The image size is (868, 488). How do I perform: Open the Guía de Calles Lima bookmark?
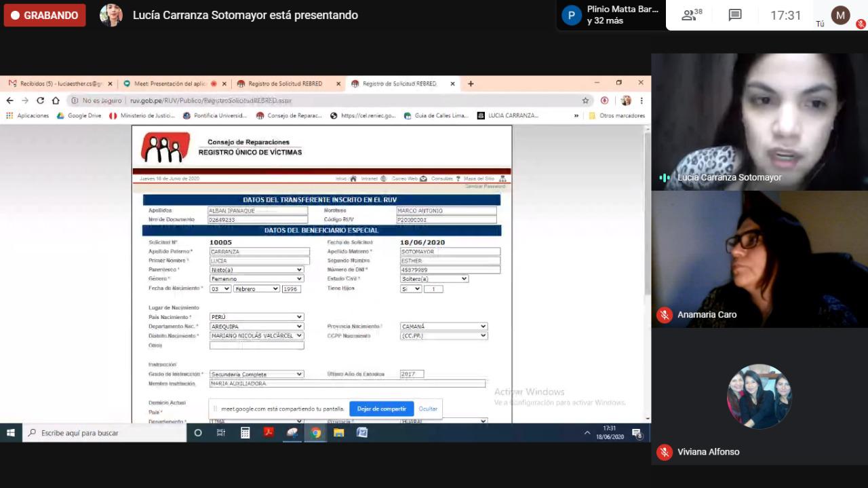coord(436,115)
